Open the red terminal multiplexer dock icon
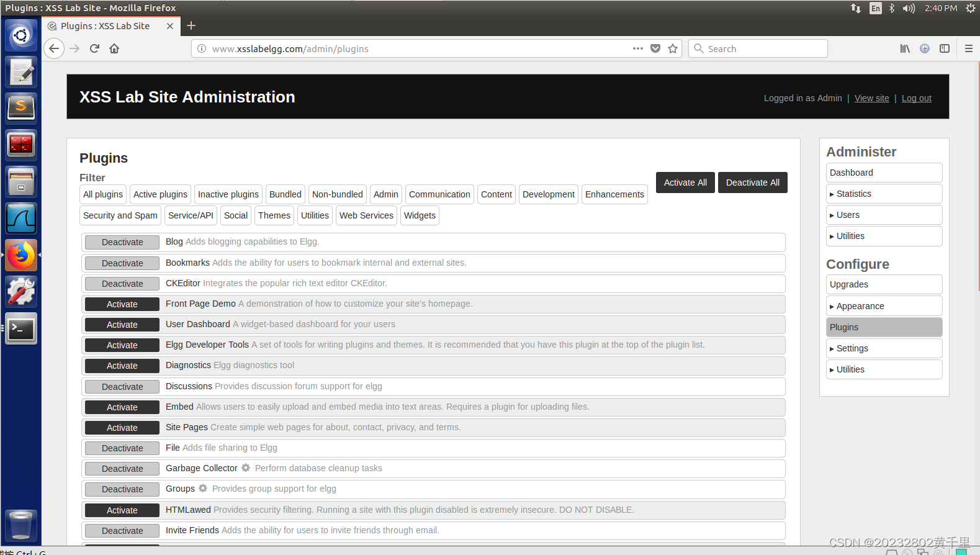 [x=21, y=145]
